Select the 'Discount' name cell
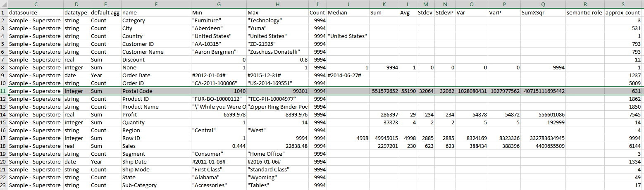 pyautogui.click(x=156, y=59)
